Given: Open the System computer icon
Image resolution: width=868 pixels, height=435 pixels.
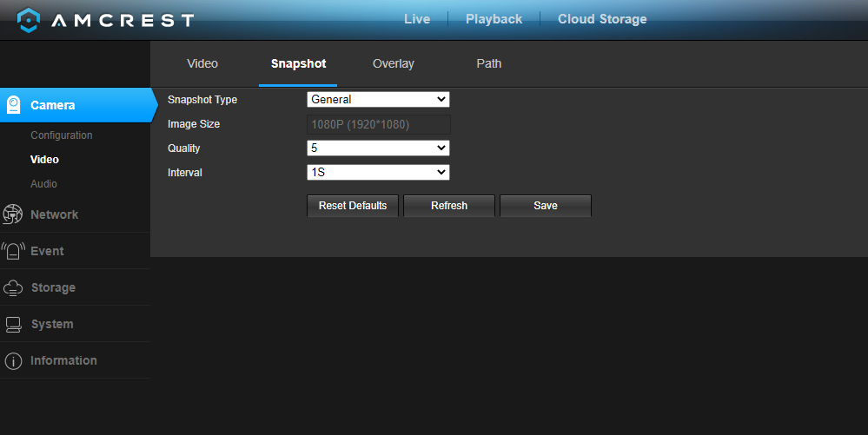Looking at the screenshot, I should click(x=13, y=325).
